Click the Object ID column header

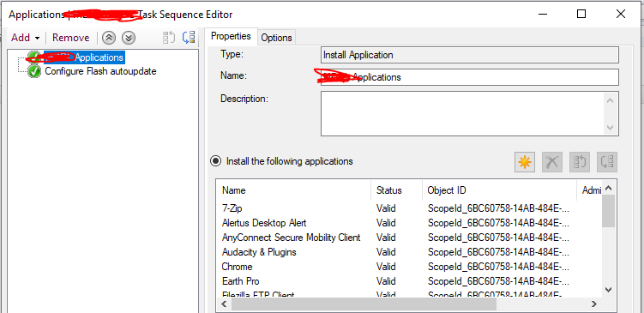pyautogui.click(x=499, y=190)
